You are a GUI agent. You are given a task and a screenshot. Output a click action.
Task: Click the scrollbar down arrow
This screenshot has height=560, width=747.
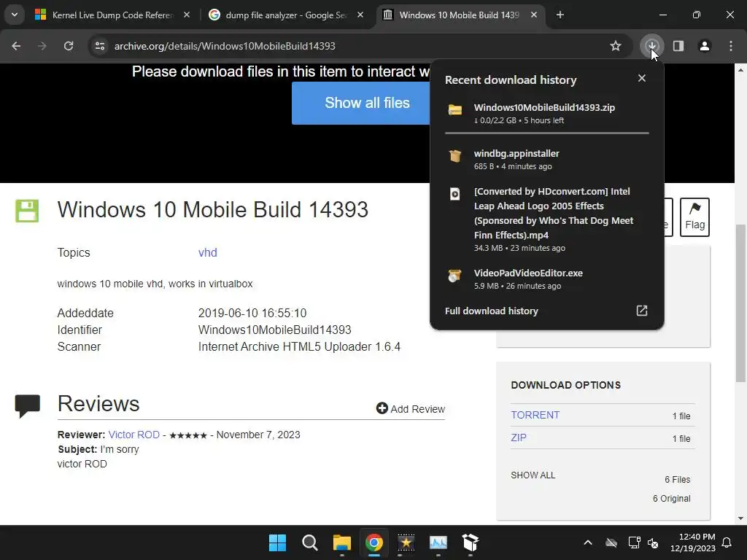pyautogui.click(x=740, y=518)
